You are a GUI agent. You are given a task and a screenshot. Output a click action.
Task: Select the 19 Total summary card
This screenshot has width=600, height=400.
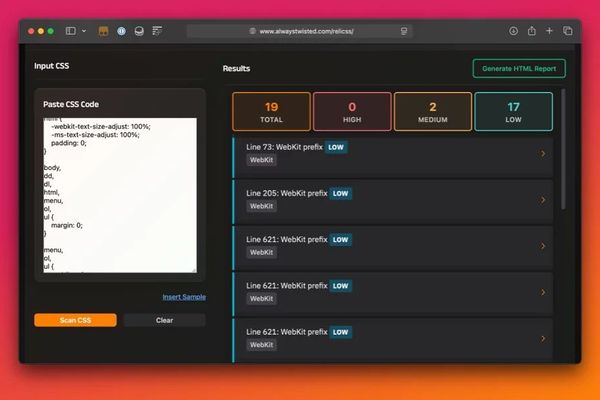point(271,112)
